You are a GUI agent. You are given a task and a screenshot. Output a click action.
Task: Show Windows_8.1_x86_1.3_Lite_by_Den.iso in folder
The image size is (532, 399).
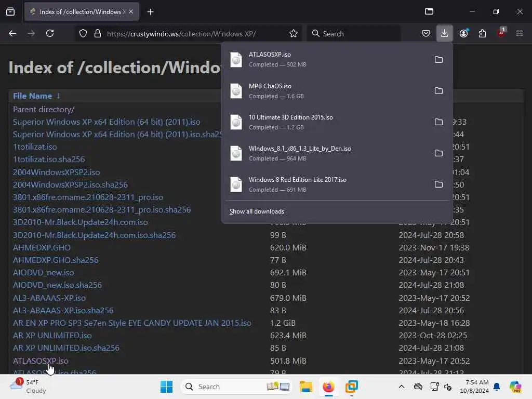[x=438, y=153]
